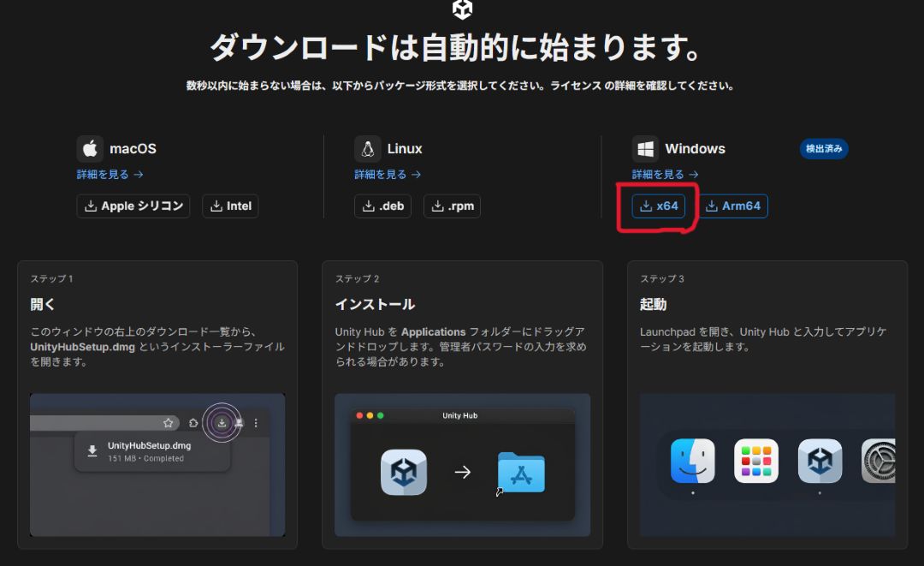Download the macOS Intel package
The height and width of the screenshot is (566, 924).
click(230, 206)
